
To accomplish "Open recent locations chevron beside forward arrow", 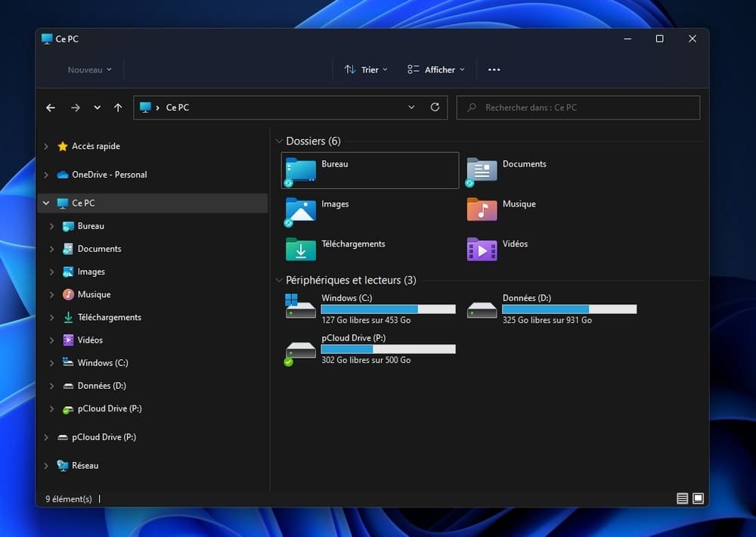I will (x=98, y=107).
